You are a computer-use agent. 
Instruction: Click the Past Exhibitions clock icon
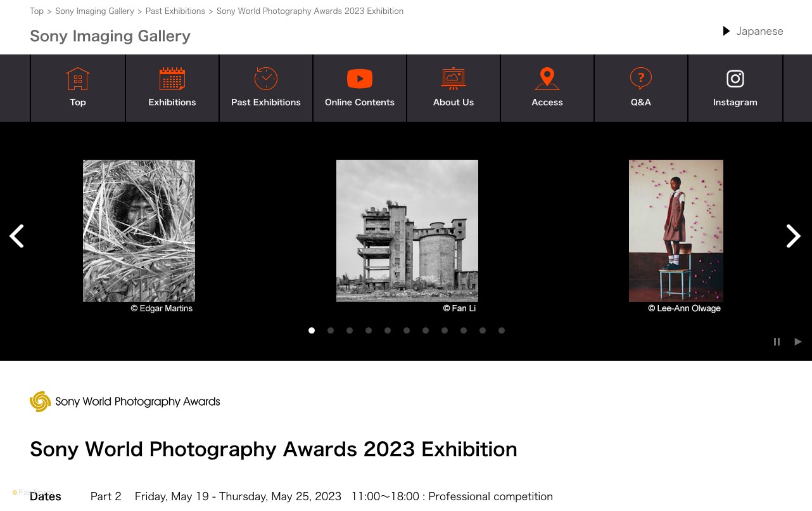click(266, 79)
